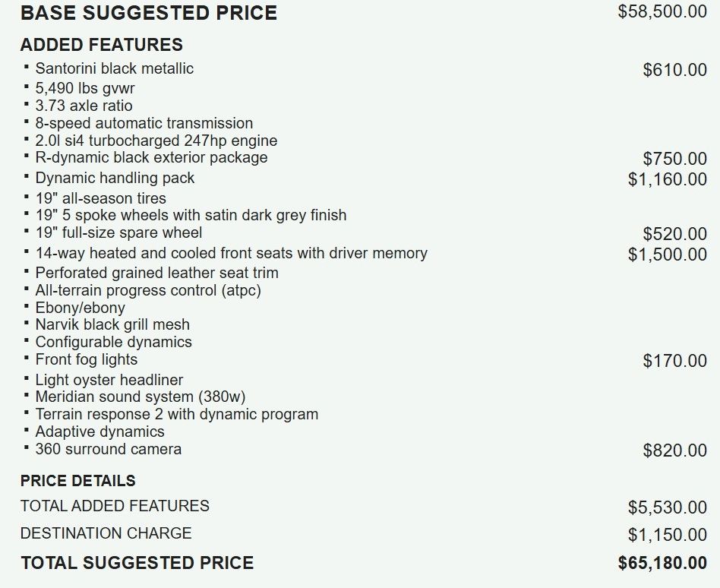Click the 360 surround camera item
This screenshot has width=720, height=588.
108,449
